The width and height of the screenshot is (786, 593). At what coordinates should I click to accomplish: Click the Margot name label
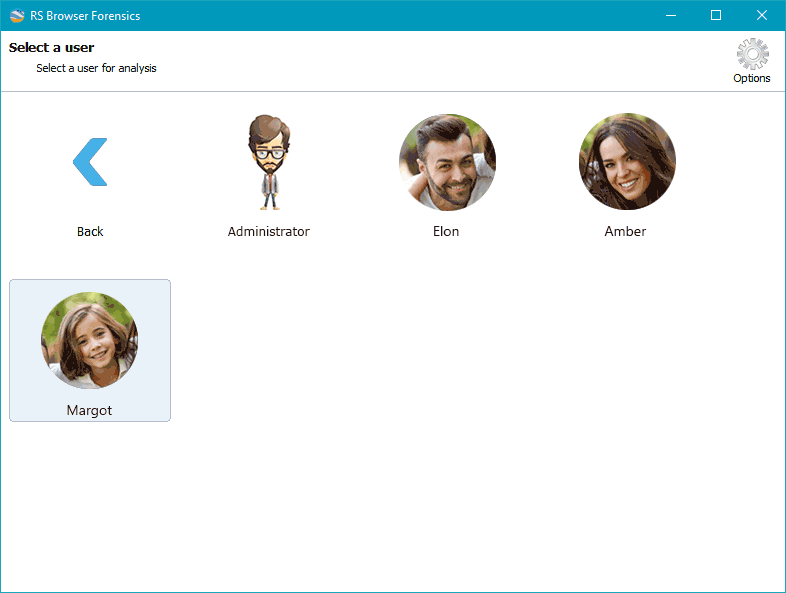click(x=89, y=411)
